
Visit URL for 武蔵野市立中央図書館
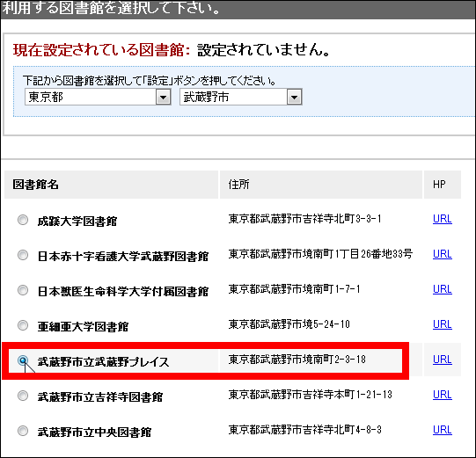443,430
